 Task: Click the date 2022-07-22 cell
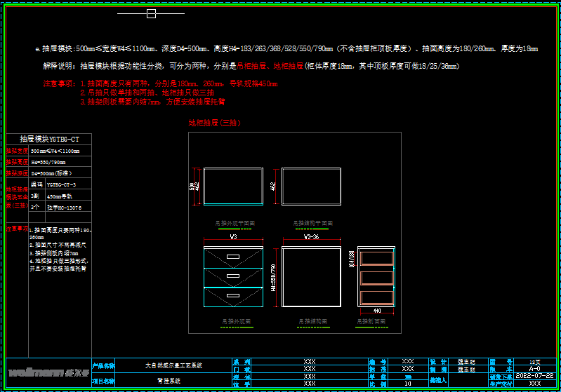click(534, 376)
